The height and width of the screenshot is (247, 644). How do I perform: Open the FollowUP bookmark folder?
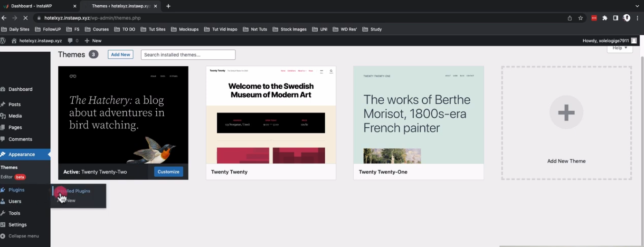point(48,29)
